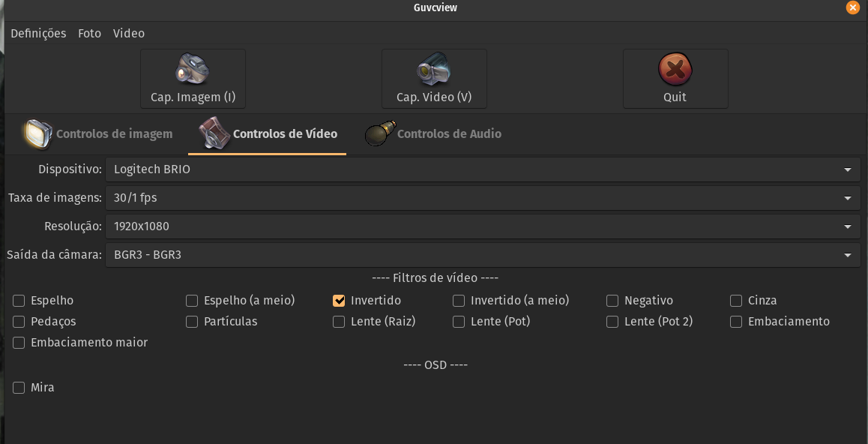Click the camcorder icon for Cap. Video

(433, 69)
